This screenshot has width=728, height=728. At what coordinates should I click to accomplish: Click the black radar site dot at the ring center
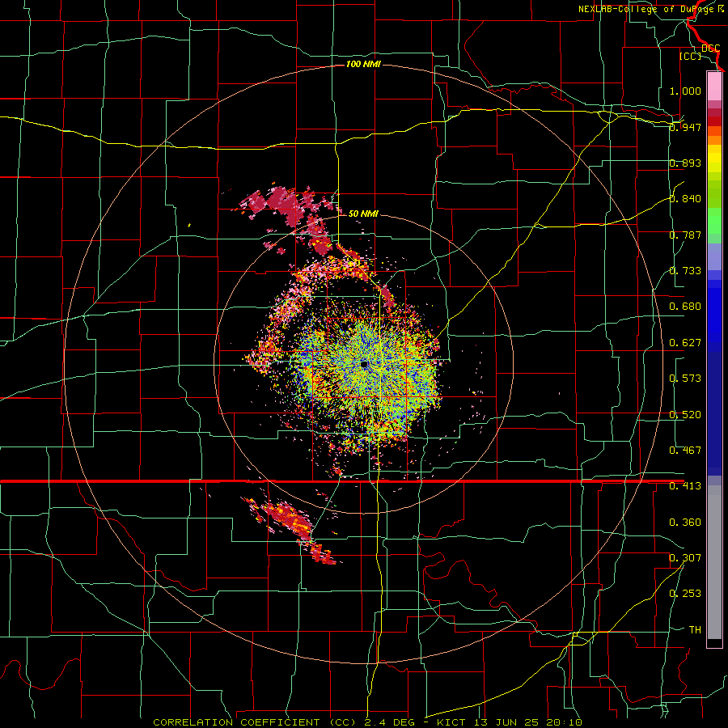364,364
